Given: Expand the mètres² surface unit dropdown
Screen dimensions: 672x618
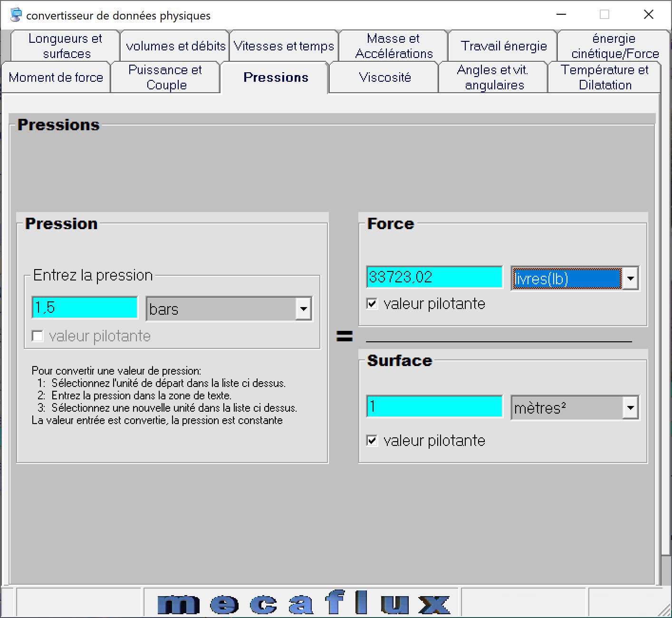Looking at the screenshot, I should [631, 407].
